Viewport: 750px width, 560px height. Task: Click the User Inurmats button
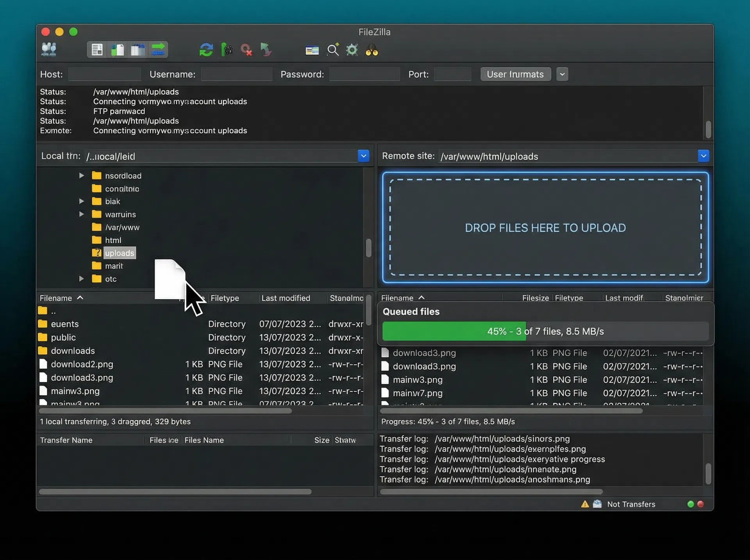[516, 74]
